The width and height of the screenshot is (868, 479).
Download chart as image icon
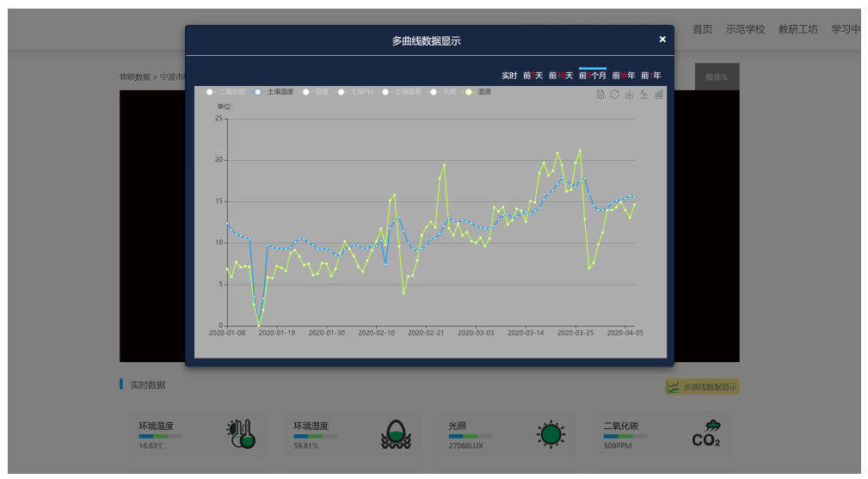click(630, 94)
